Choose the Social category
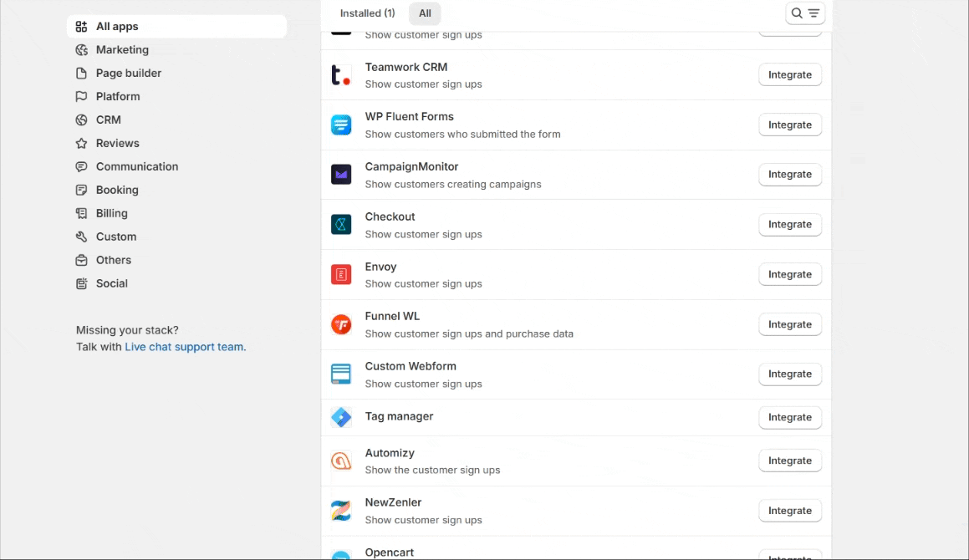The width and height of the screenshot is (969, 560). [111, 284]
